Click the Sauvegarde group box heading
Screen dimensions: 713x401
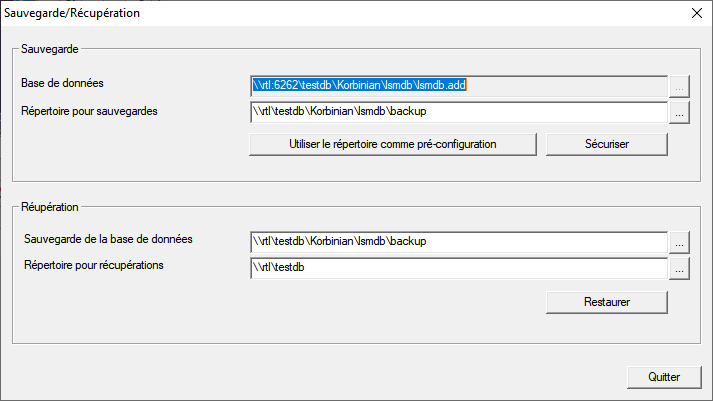coord(50,48)
